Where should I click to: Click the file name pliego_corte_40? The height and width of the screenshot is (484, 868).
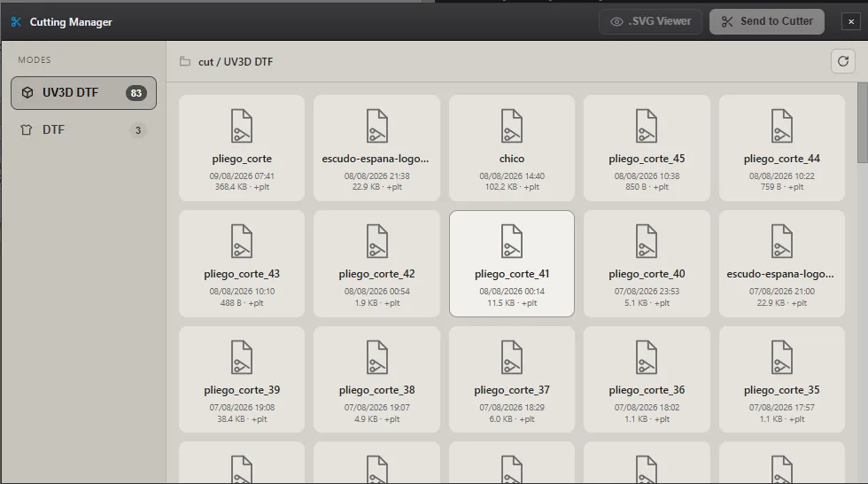pos(647,274)
